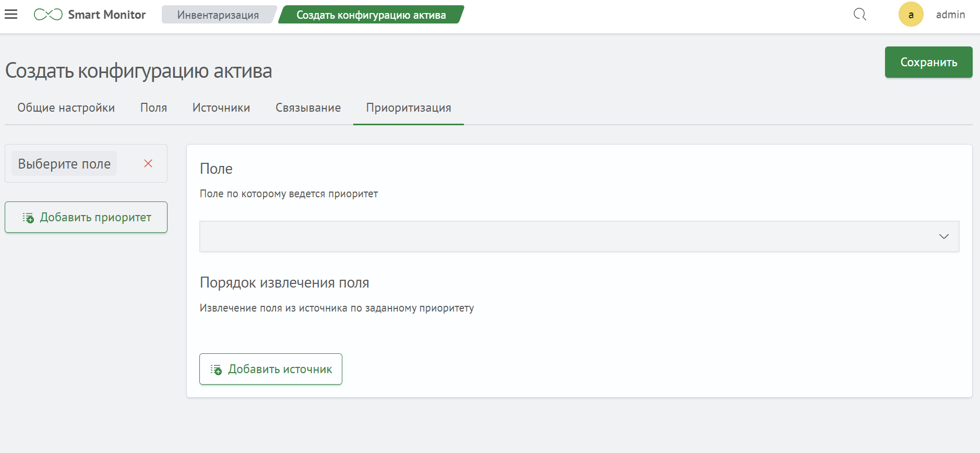This screenshot has width=980, height=453.
Task: Expand the 'Поле' dropdown chevron
Action: (943, 236)
